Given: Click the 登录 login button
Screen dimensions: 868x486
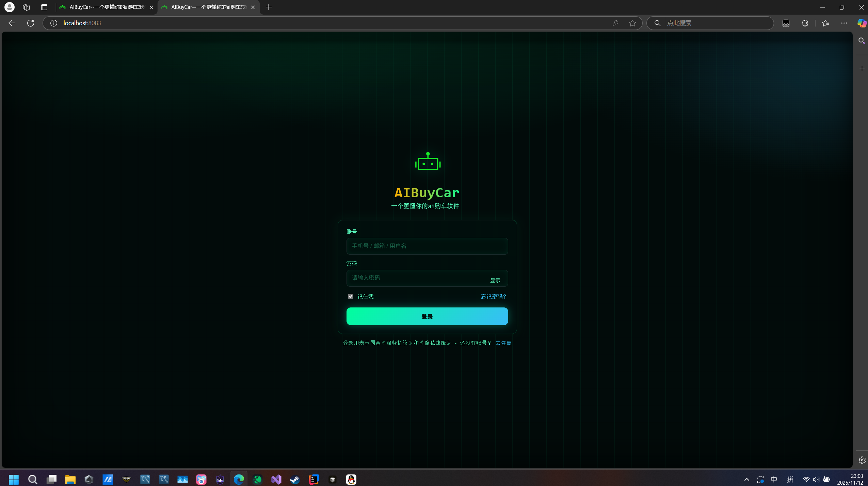Looking at the screenshot, I should coord(427,316).
